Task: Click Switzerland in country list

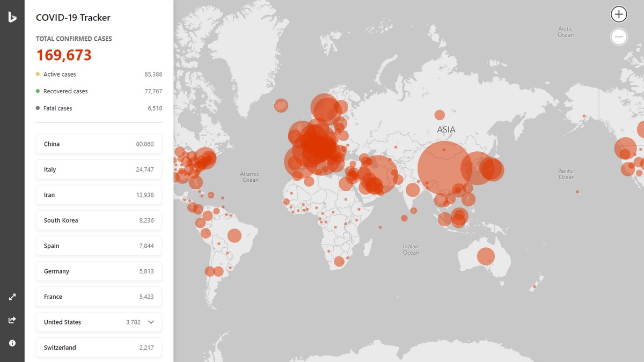Action: pos(99,348)
